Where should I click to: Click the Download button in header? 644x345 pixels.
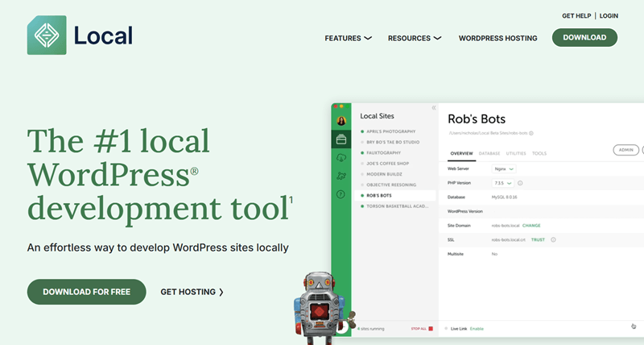click(584, 37)
